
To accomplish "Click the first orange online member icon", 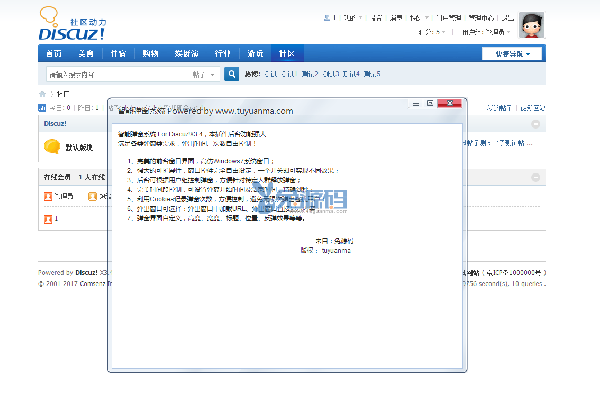I will tap(48, 197).
